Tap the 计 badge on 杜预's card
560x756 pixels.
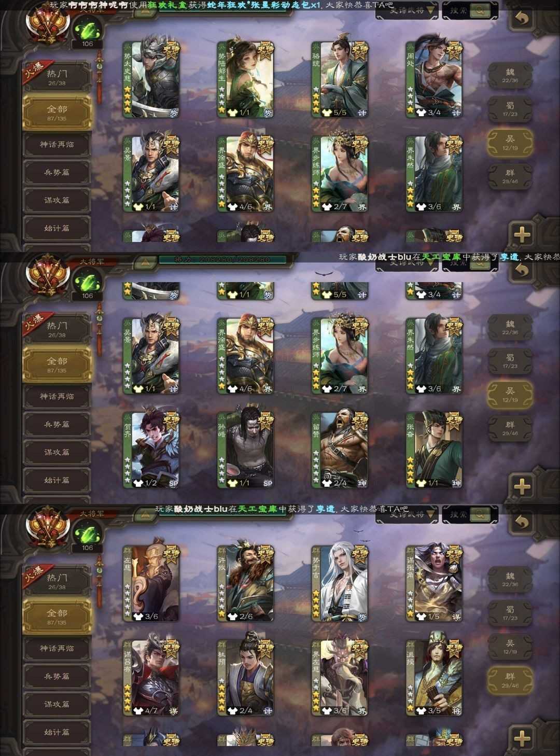[268, 711]
